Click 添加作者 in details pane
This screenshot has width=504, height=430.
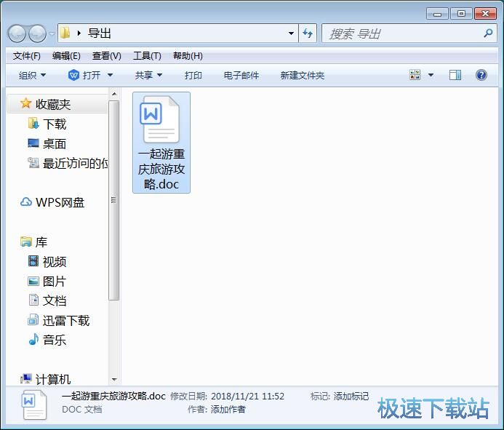[x=228, y=410]
